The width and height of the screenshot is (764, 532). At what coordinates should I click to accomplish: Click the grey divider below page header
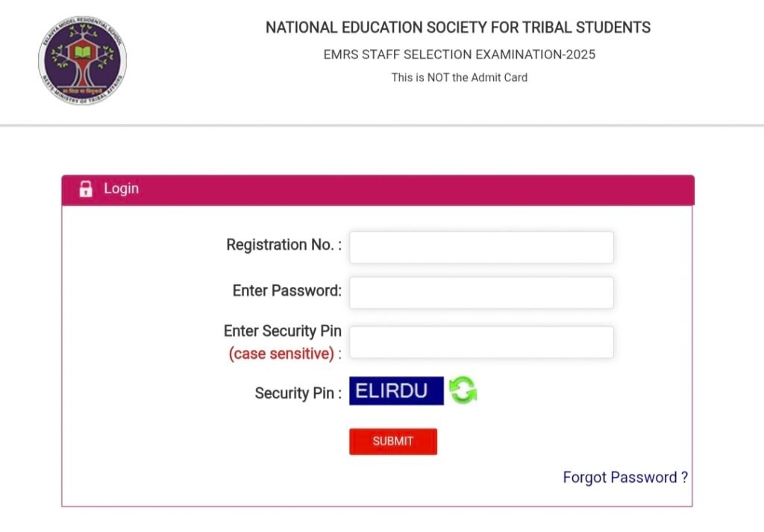(382, 125)
